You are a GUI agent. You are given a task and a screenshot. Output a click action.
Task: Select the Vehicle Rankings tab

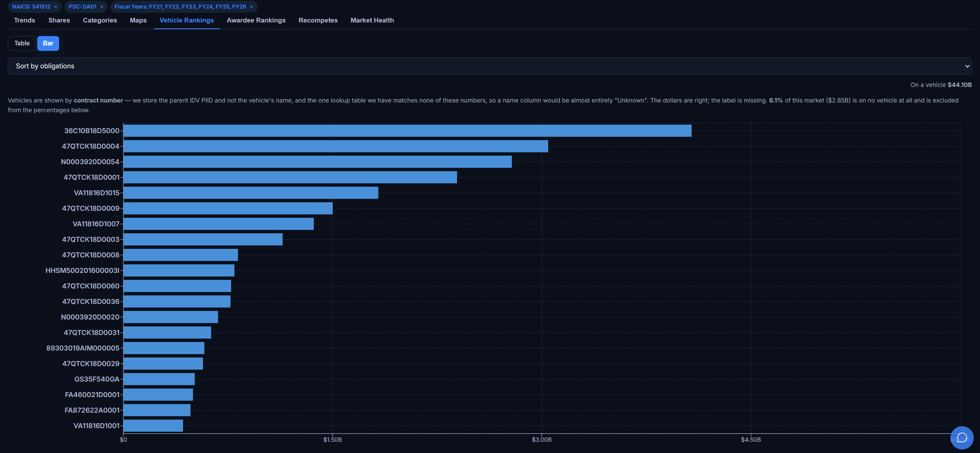tap(187, 20)
